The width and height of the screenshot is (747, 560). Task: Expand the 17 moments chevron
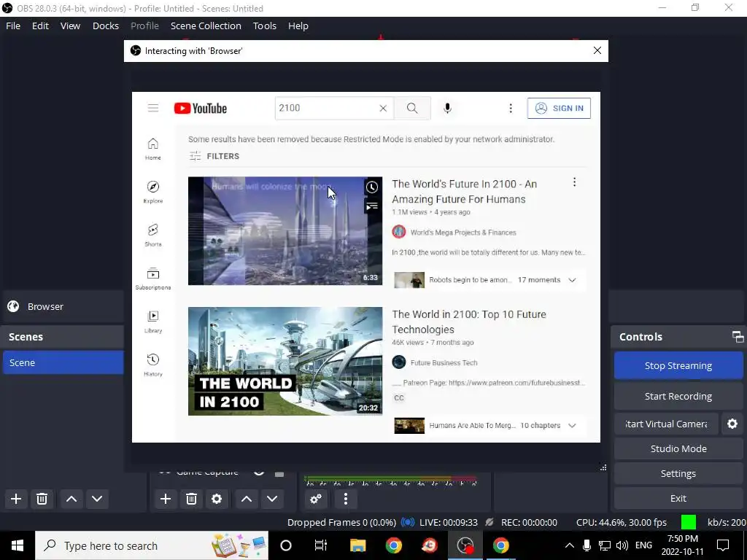(572, 280)
